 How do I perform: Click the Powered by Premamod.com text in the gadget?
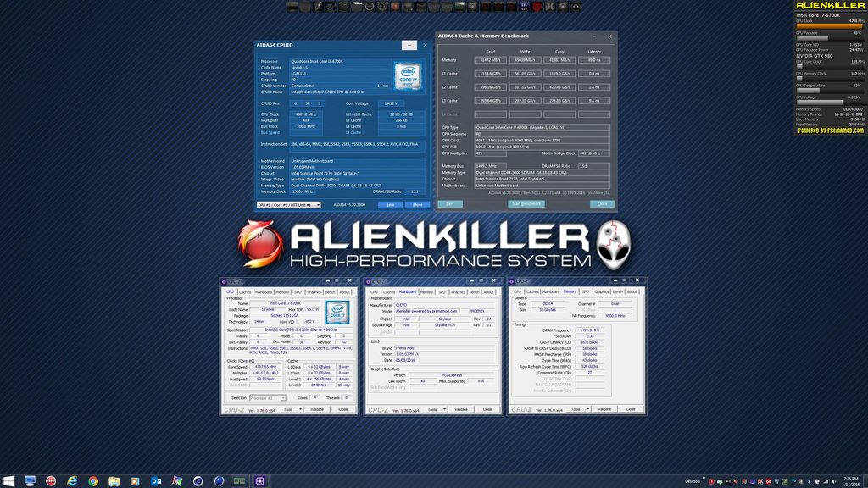[x=831, y=131]
